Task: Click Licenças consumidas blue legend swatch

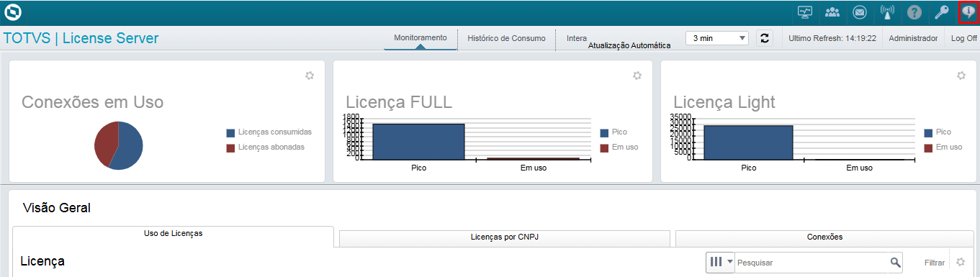Action: pyautogui.click(x=230, y=133)
